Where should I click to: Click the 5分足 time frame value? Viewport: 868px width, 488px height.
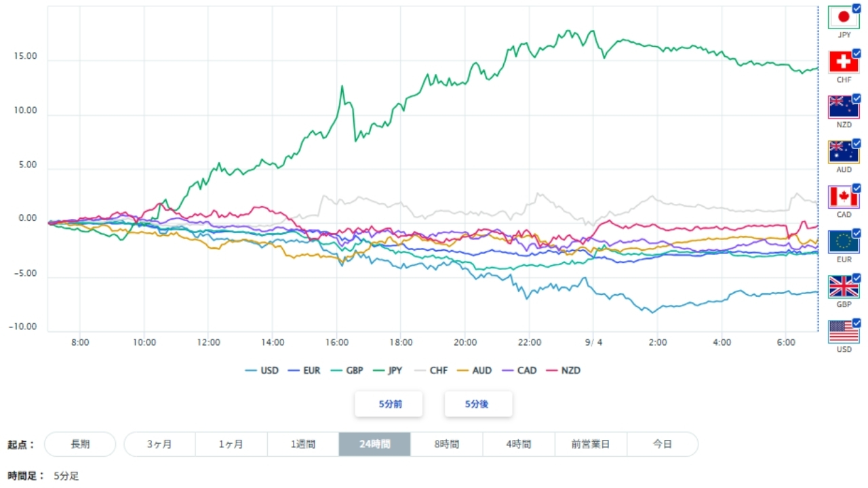[66, 476]
